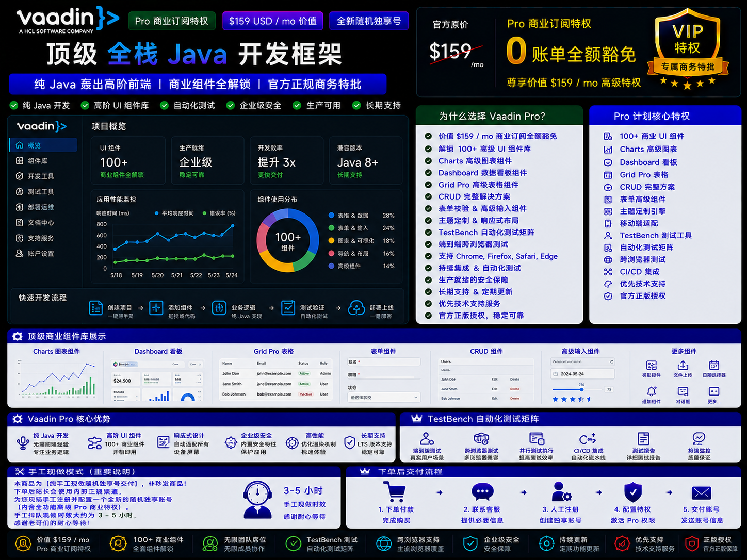Click the 日期选择器 calendar icon

point(714,365)
